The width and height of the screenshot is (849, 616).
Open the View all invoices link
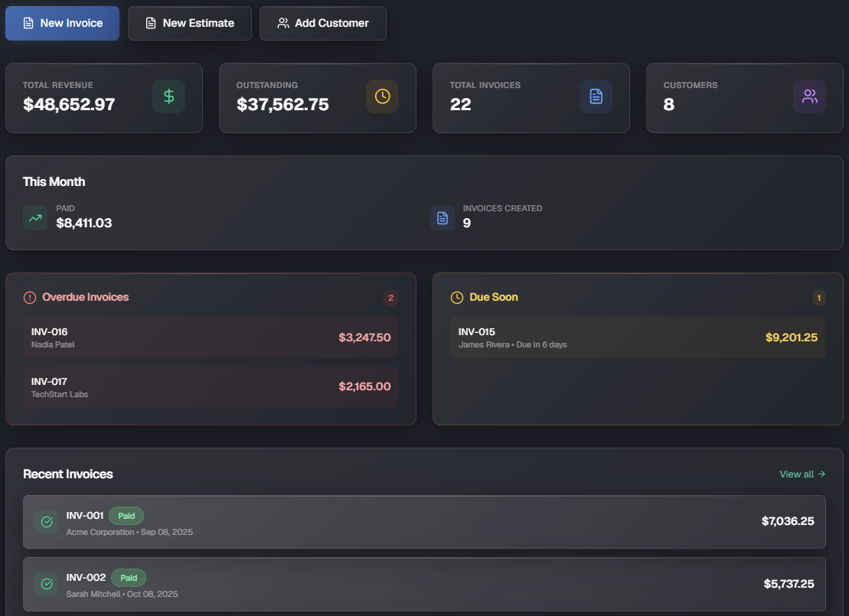802,474
